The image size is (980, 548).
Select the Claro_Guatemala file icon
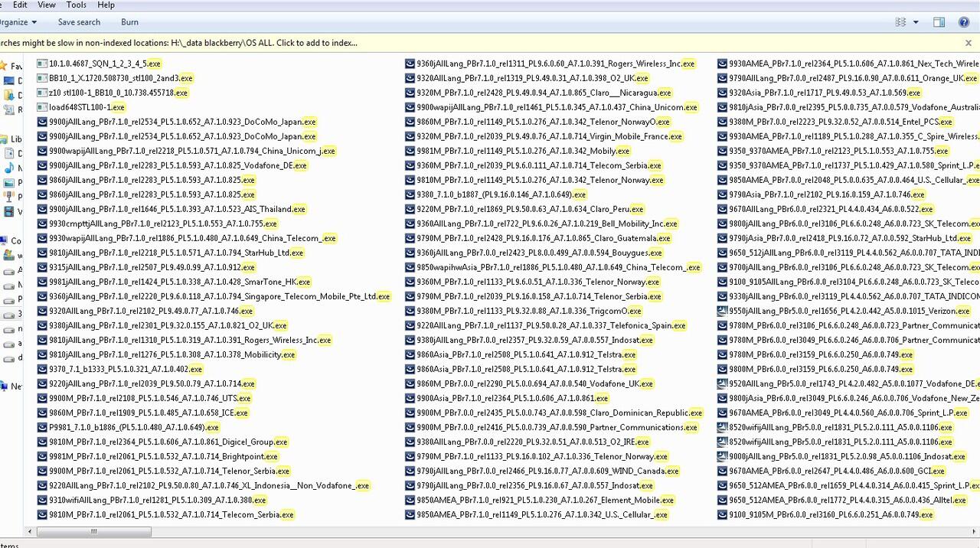coord(410,238)
